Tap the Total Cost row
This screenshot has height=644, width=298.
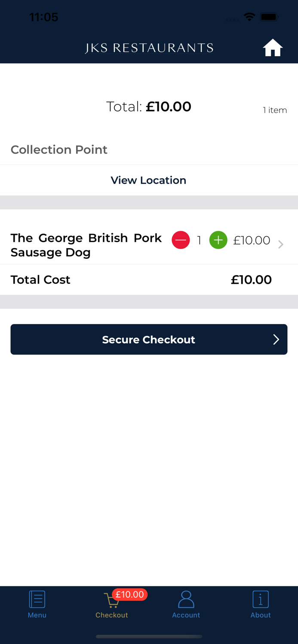(149, 279)
